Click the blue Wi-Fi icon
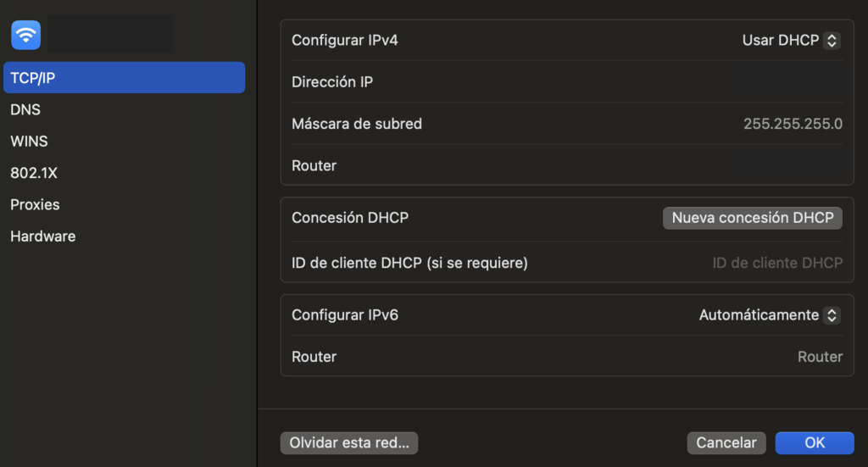The image size is (868, 467). tap(25, 35)
